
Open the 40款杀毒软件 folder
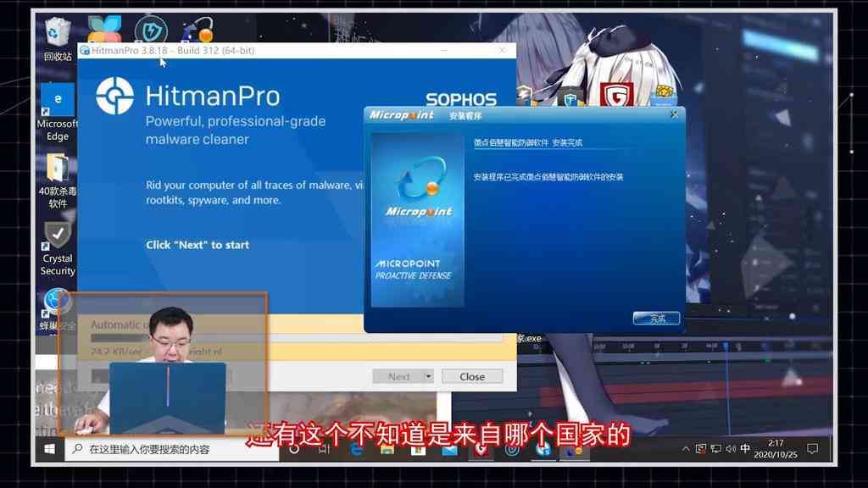point(58,181)
